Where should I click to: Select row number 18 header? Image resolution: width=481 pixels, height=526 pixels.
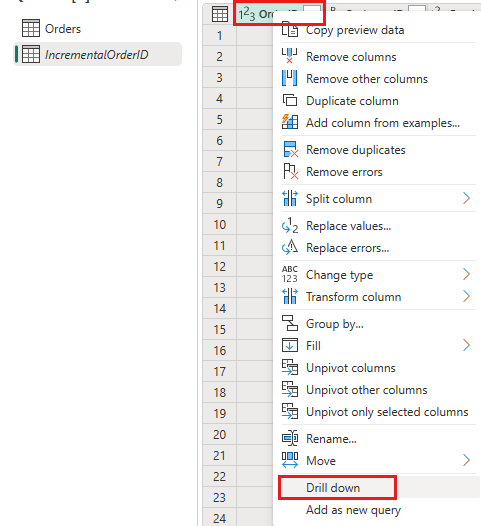[x=220, y=392]
